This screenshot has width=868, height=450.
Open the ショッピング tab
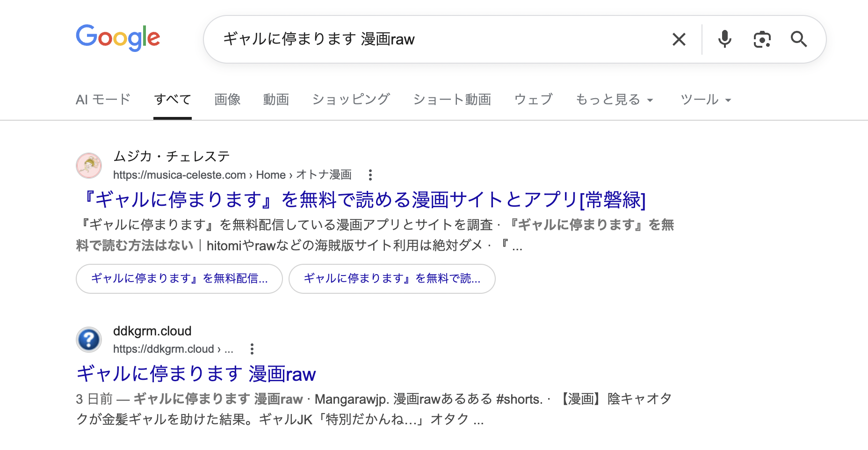[351, 100]
